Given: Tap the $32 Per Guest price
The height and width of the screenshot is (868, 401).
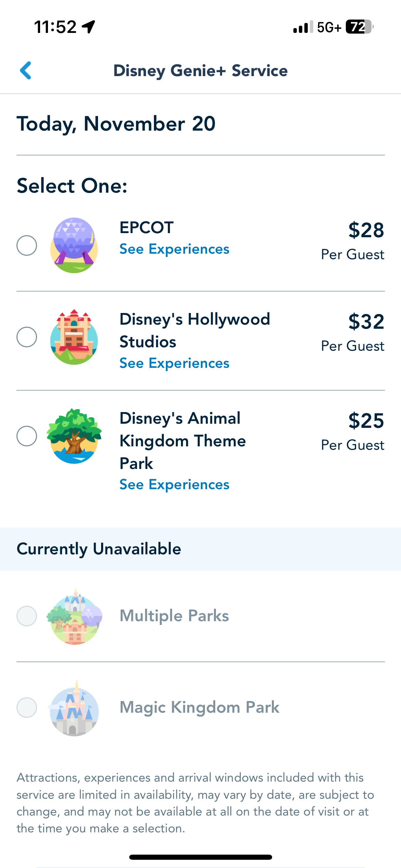Looking at the screenshot, I should 352,332.
